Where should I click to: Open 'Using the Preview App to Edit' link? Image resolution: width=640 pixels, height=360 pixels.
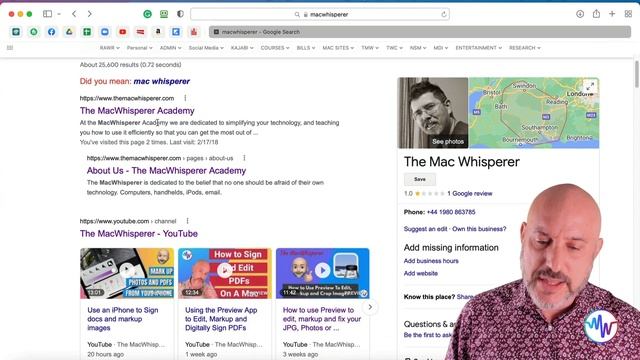(x=221, y=319)
